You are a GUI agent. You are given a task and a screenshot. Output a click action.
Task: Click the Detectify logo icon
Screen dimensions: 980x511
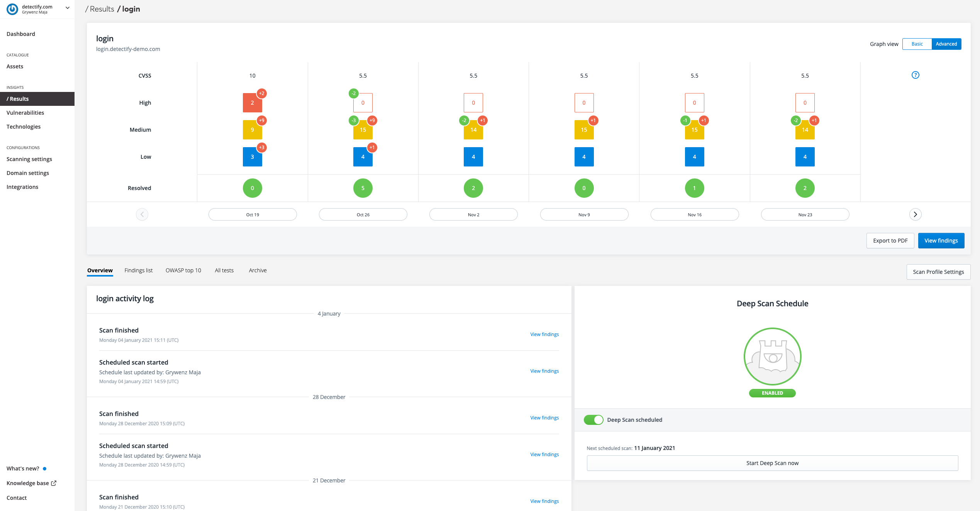click(12, 9)
